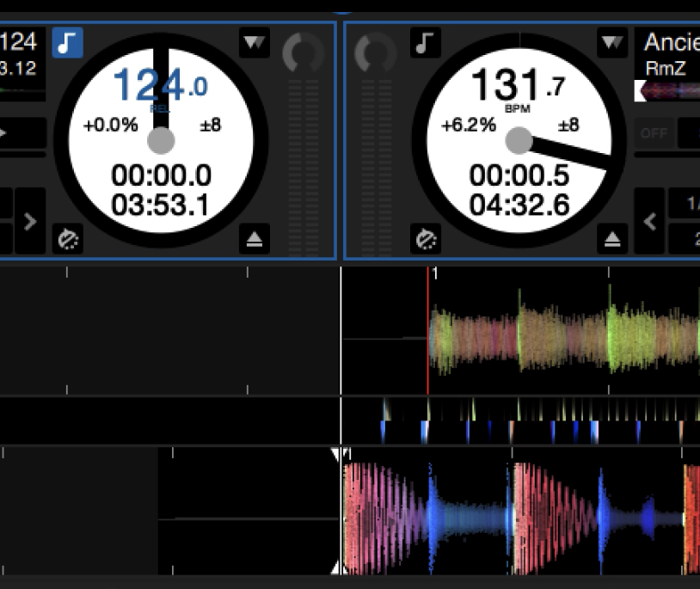The height and width of the screenshot is (589, 700).
Task: Toggle key lock on the left deck
Action: (x=67, y=43)
